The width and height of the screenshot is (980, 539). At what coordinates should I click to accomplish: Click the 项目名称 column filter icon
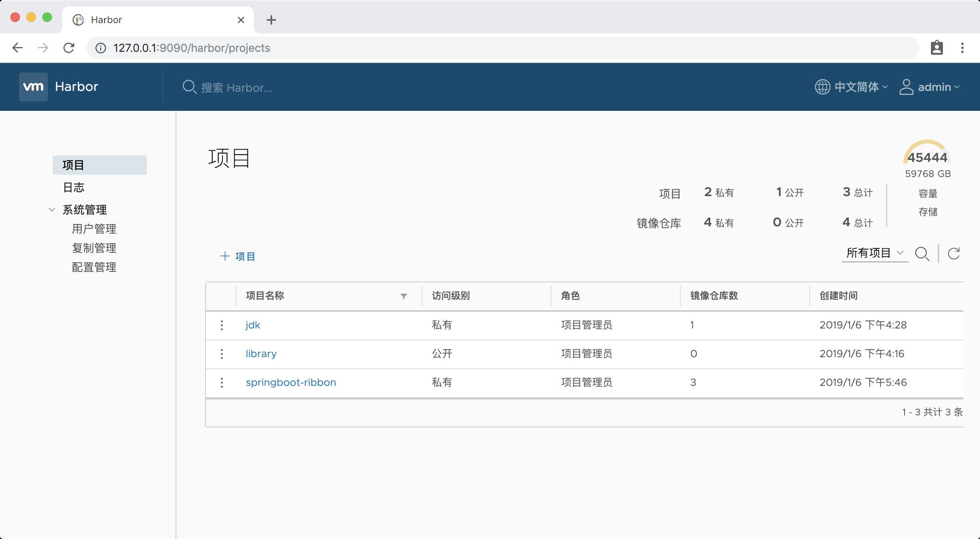click(x=404, y=296)
